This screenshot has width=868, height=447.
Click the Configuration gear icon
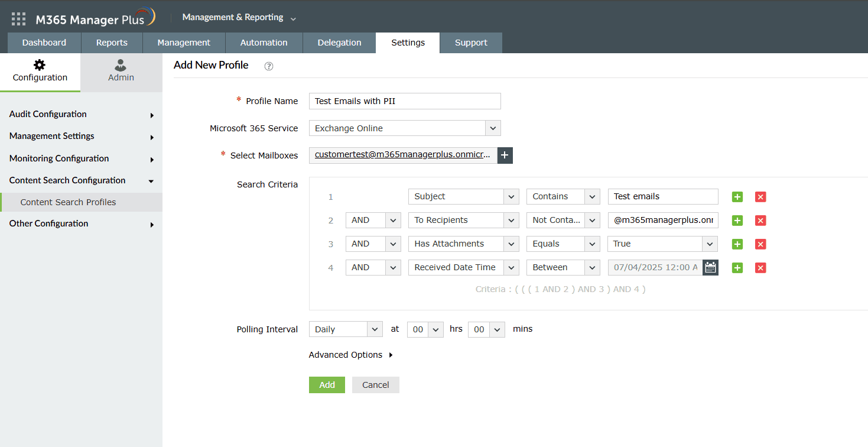coord(40,64)
